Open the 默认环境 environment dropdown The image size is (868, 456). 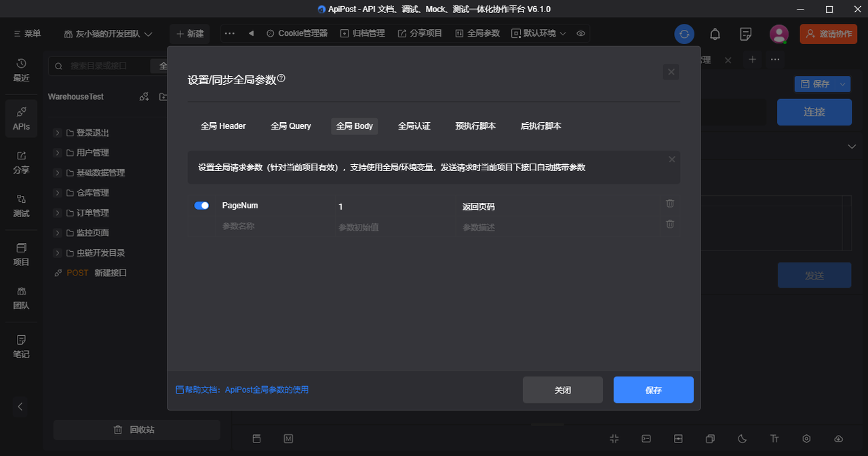(x=538, y=33)
